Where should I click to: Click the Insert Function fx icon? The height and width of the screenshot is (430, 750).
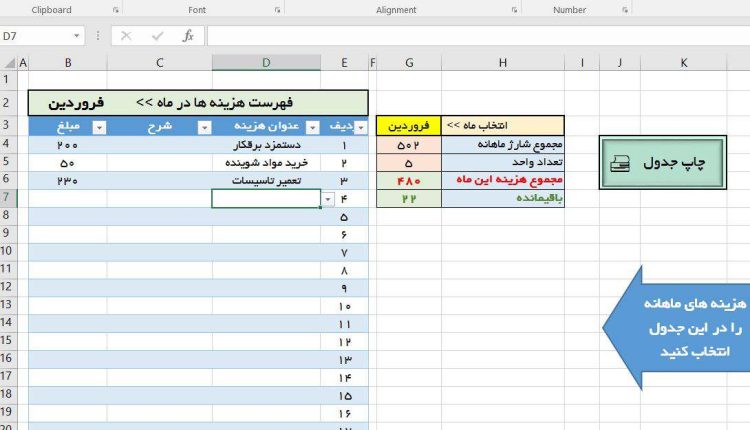pos(188,36)
